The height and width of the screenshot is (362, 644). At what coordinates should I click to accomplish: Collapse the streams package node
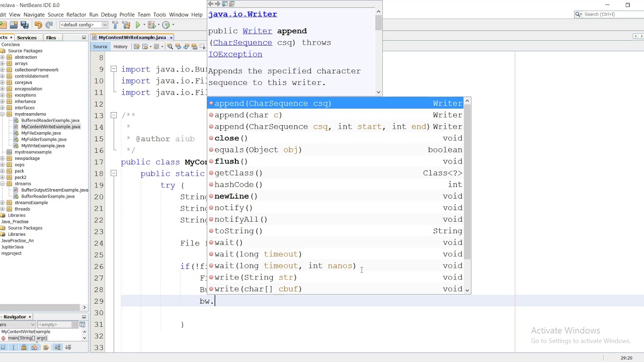click(3, 184)
